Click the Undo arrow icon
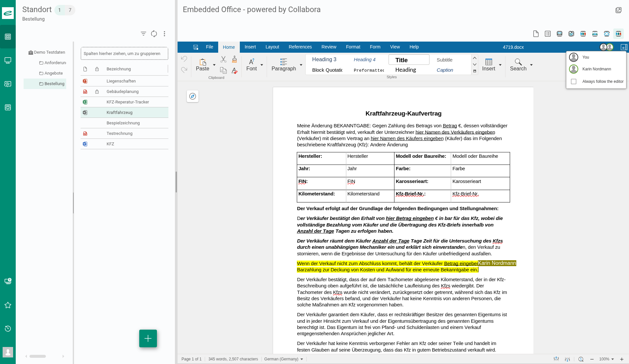This screenshot has width=629, height=364. coord(184,59)
